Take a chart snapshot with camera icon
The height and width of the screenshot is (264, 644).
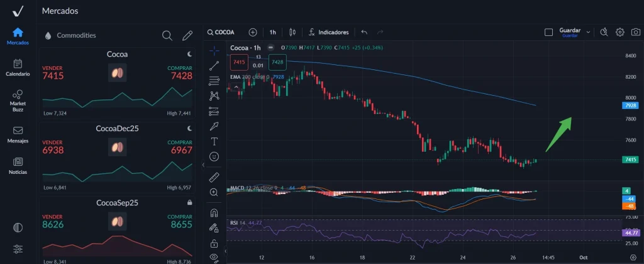click(x=636, y=32)
